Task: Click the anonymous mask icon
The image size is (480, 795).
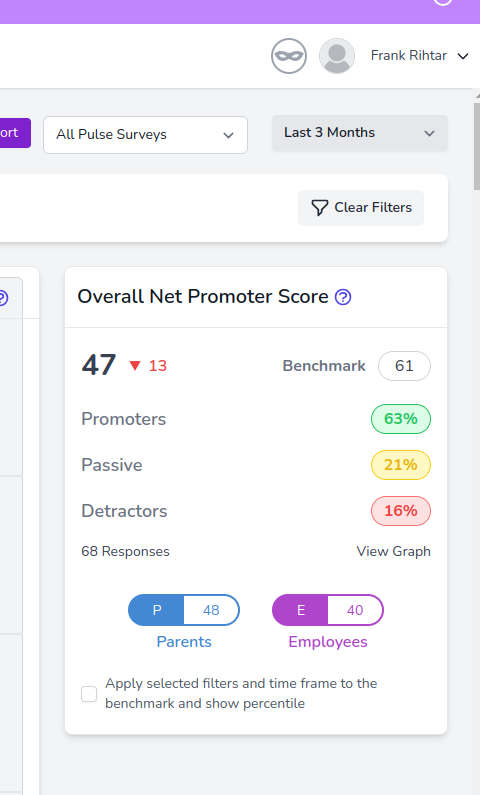Action: click(x=289, y=56)
